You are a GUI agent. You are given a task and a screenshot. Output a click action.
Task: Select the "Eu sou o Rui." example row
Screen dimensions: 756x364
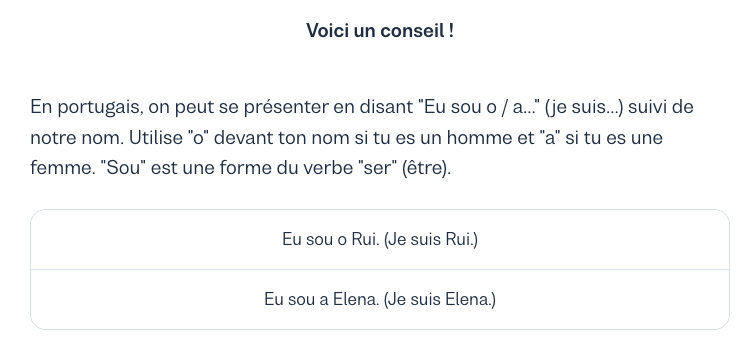tap(380, 239)
